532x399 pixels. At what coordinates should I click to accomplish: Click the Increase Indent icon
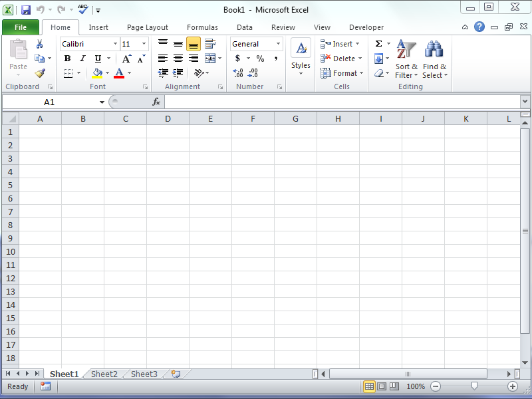178,73
